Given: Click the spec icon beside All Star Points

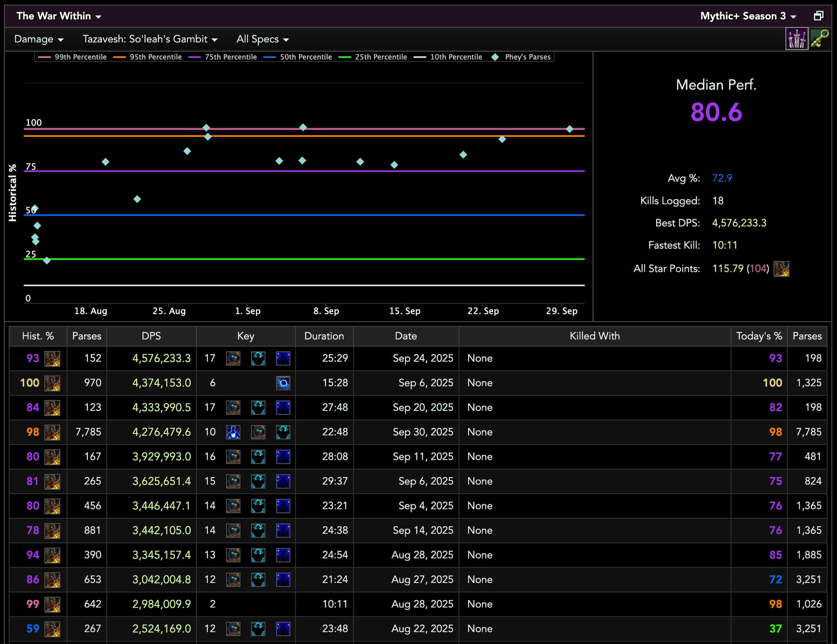Looking at the screenshot, I should point(781,269).
